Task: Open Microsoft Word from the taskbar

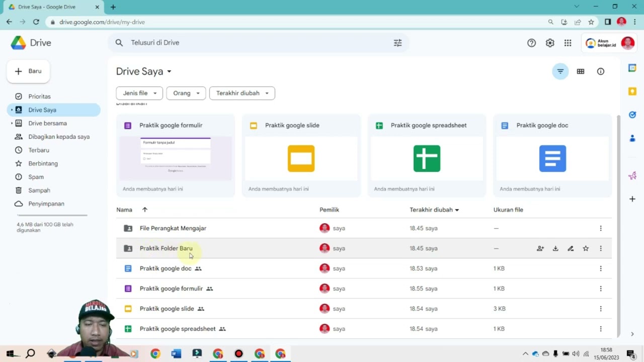Action: pos(176,353)
